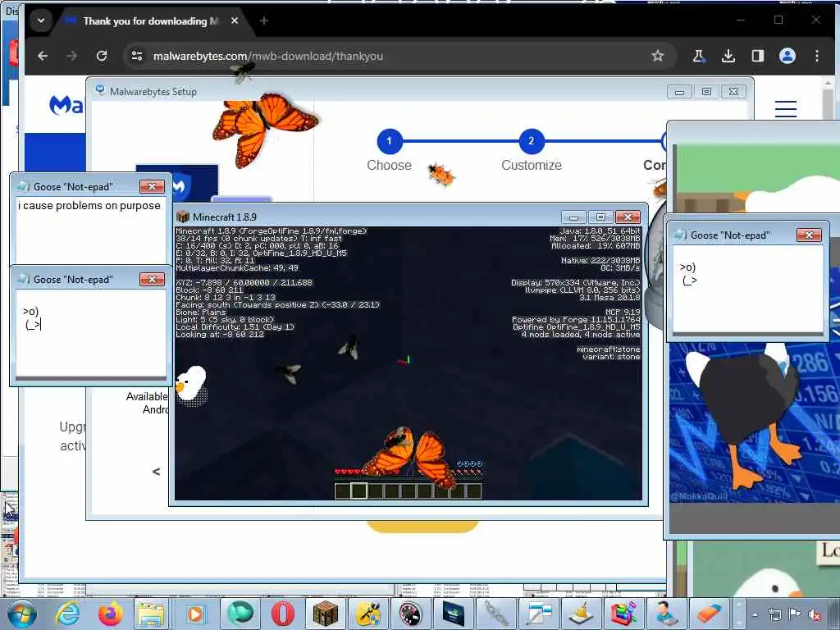840x630 pixels.
Task: Open network status tray icon
Action: [x=774, y=615]
